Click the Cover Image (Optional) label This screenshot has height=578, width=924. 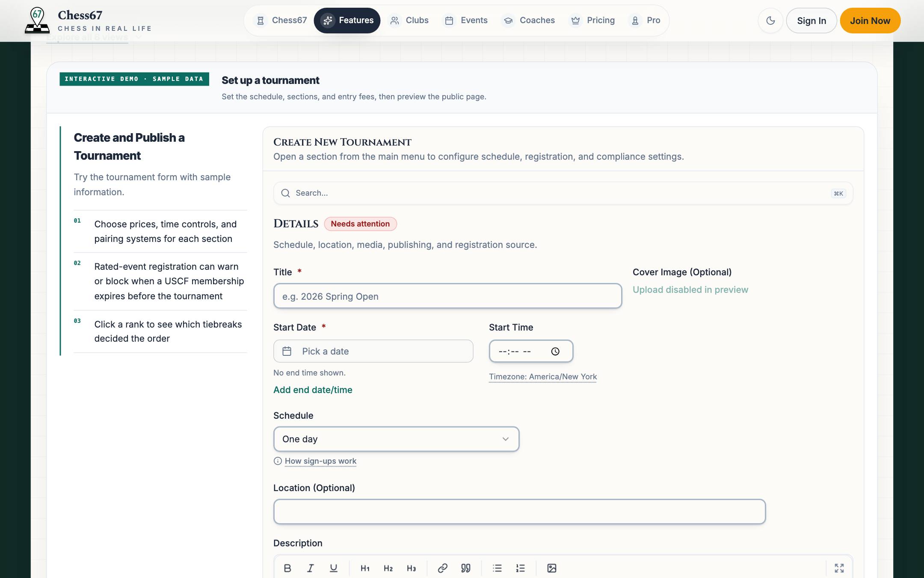click(x=682, y=272)
